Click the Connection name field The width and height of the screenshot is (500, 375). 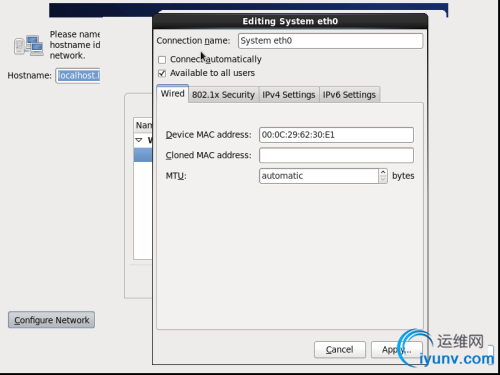click(x=330, y=41)
